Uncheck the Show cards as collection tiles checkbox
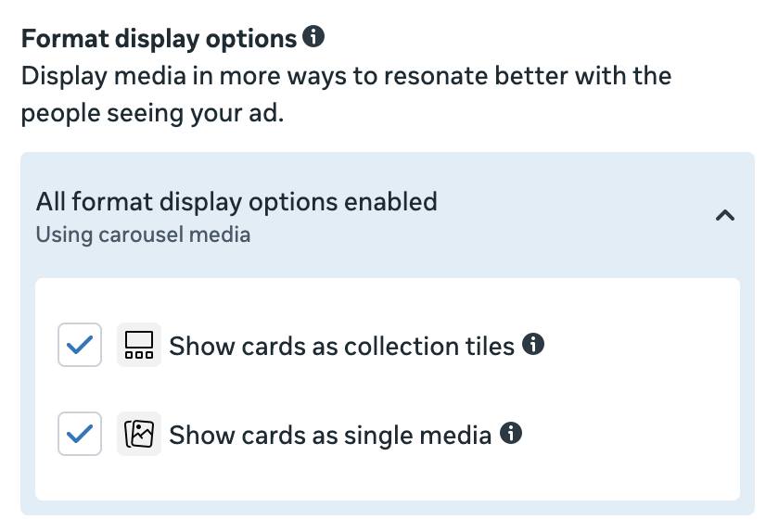Screen dimensions: 766x532 coord(80,346)
